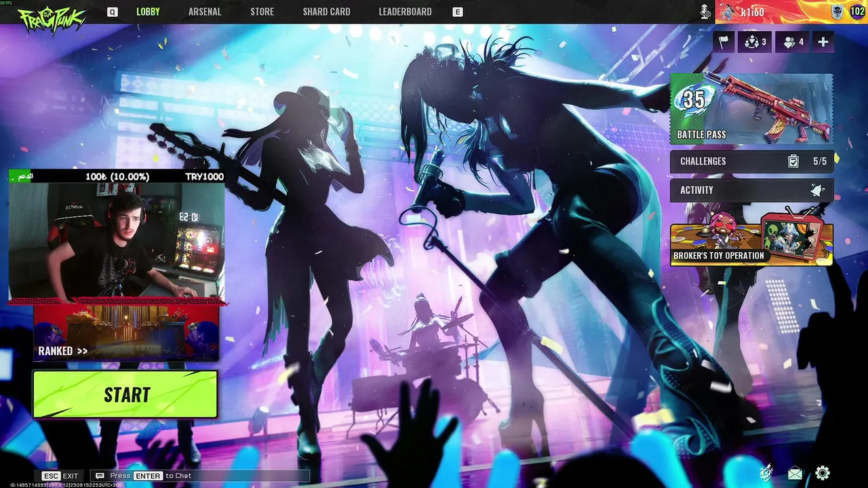The image size is (868, 488).
Task: Click the 100₺ (10.00%) progress text
Action: (x=117, y=177)
